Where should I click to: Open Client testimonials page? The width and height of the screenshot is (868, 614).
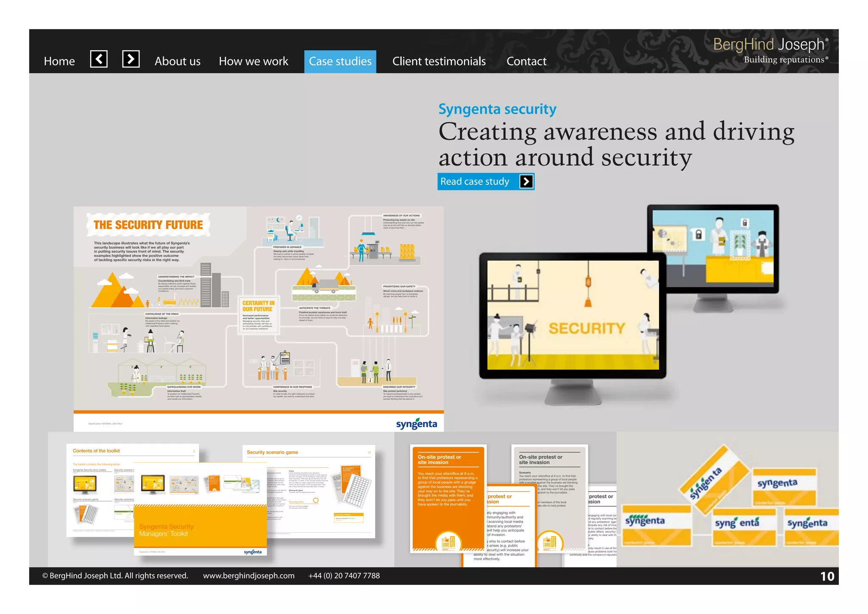click(x=439, y=61)
